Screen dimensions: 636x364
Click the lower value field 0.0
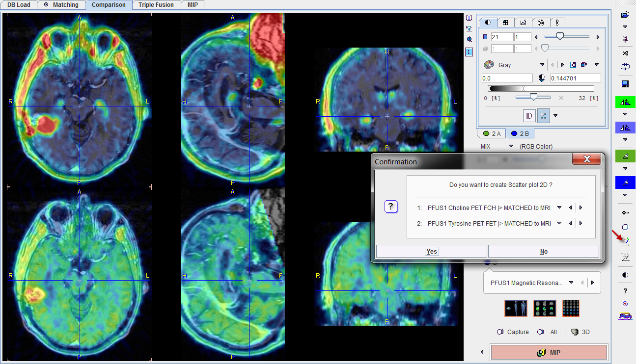507,78
